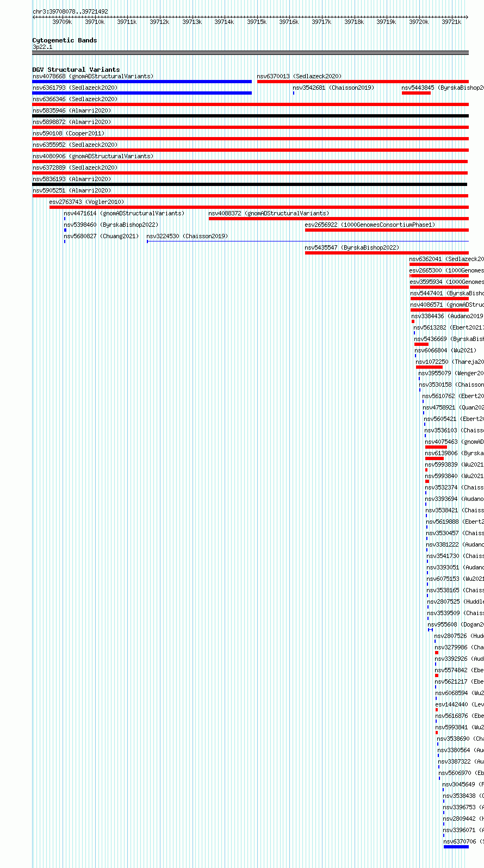This screenshot has width=484, height=868.
Task: Click nsv3542681 (Chaisson2019) label
Action: click(333, 88)
